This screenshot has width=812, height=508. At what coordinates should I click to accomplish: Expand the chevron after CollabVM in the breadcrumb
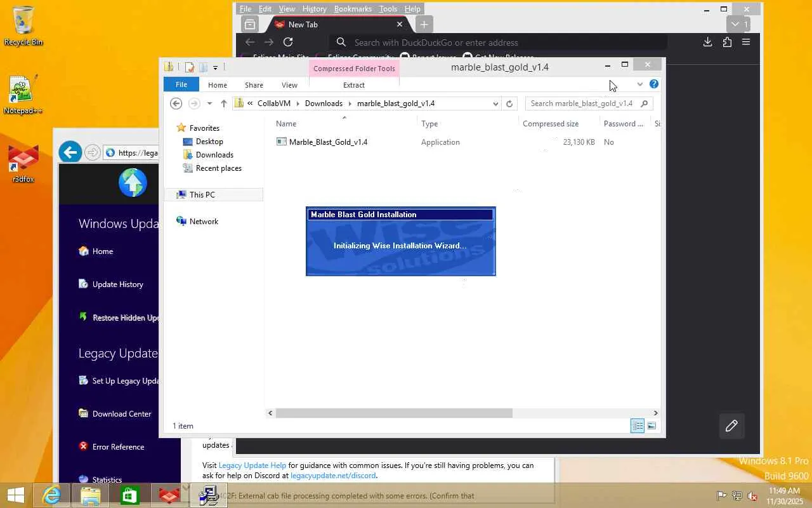coord(298,104)
